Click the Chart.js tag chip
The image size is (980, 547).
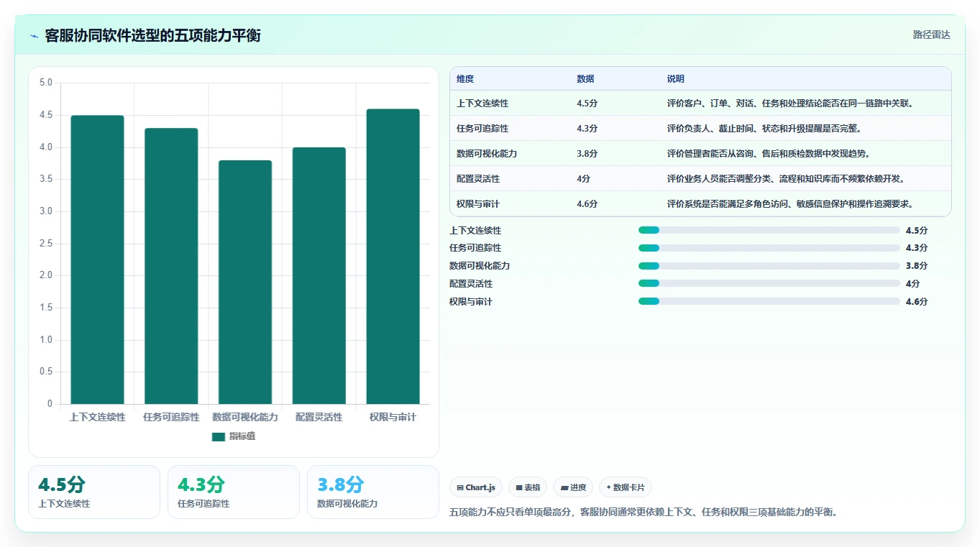click(476, 487)
